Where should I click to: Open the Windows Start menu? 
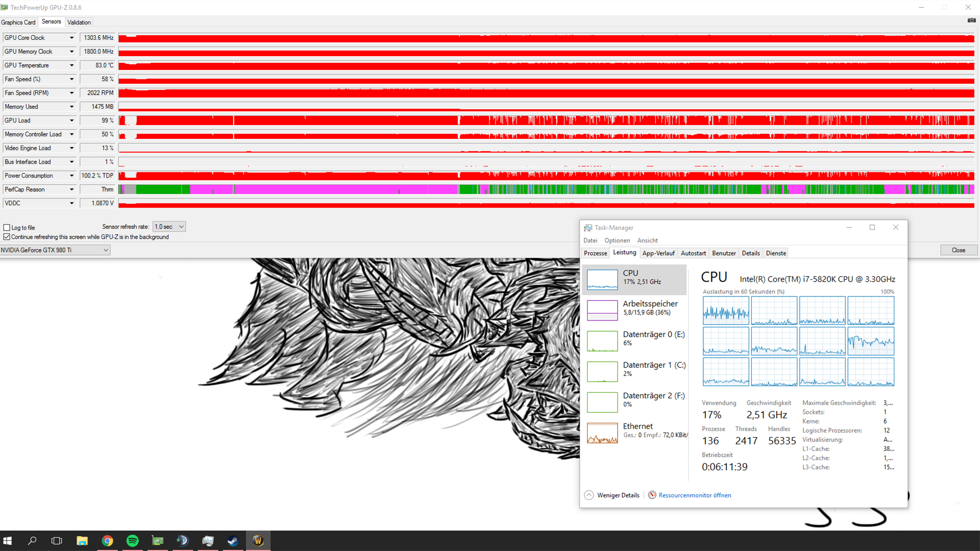click(8, 541)
